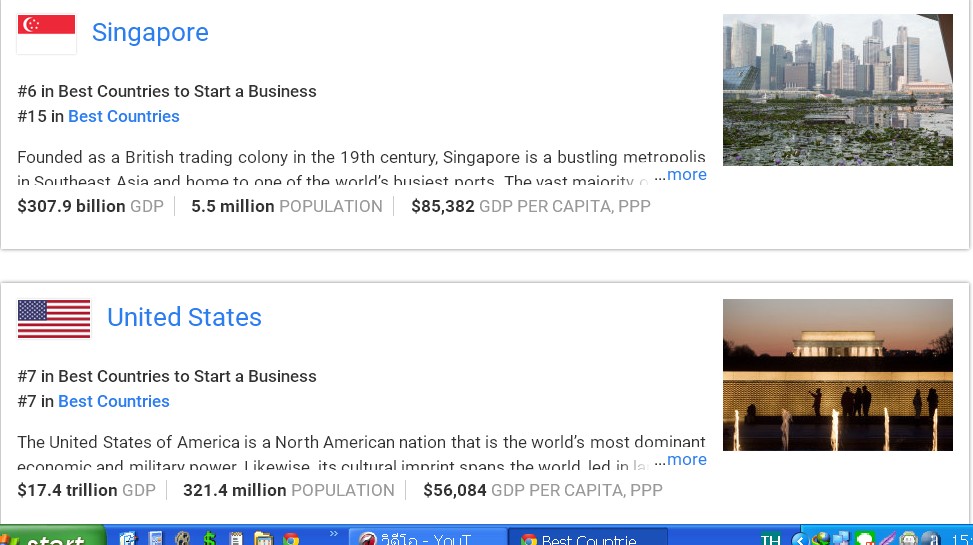Open the Singapore country title link
The height and width of the screenshot is (545, 973).
(150, 33)
